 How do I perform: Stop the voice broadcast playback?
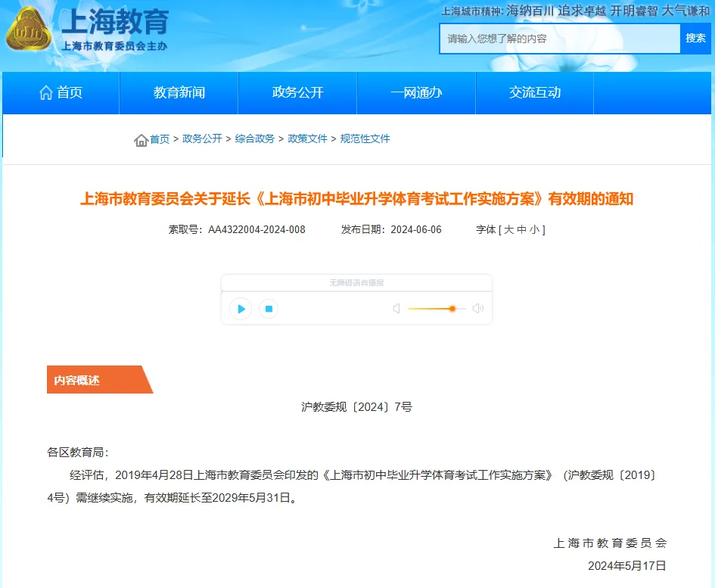click(269, 309)
